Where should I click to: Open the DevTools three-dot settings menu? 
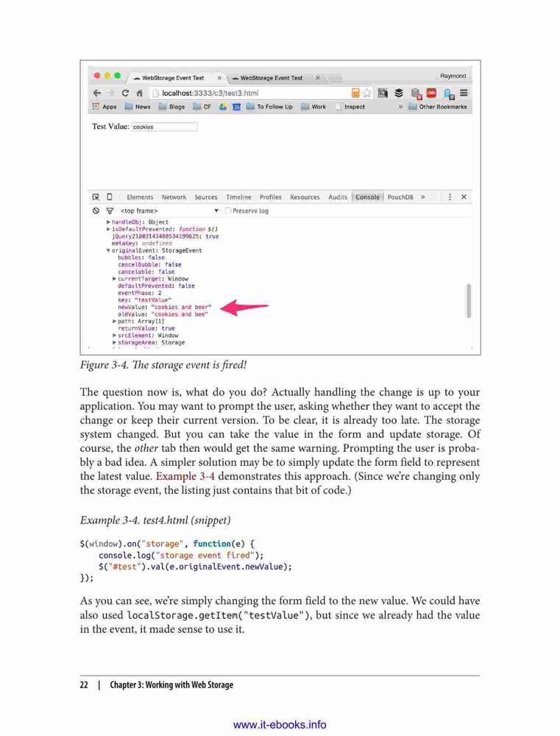[x=450, y=197]
